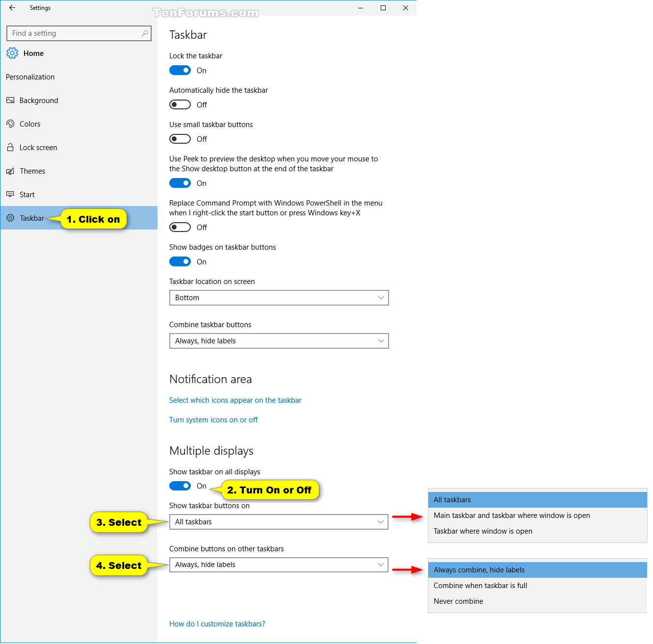The width and height of the screenshot is (653, 644).
Task: Disable the Lock the taskbar toggle
Action: (180, 70)
